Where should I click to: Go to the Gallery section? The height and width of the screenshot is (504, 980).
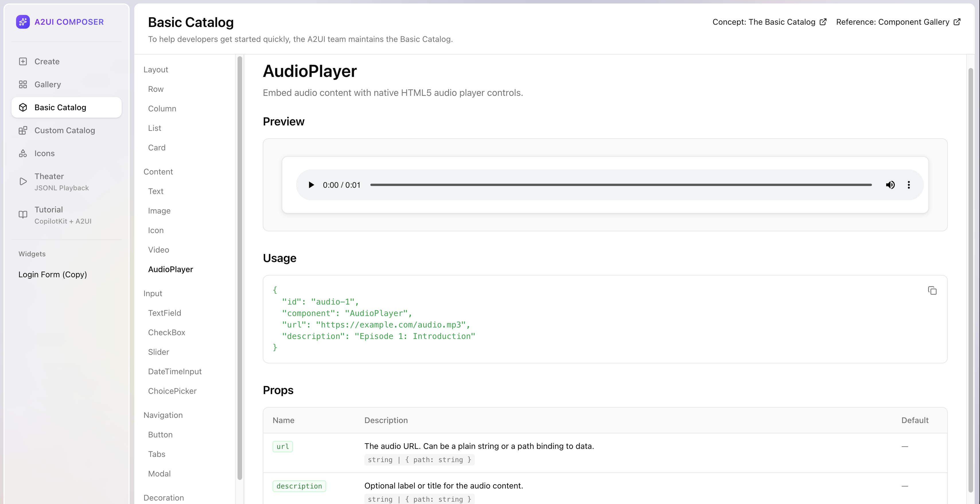(x=47, y=84)
